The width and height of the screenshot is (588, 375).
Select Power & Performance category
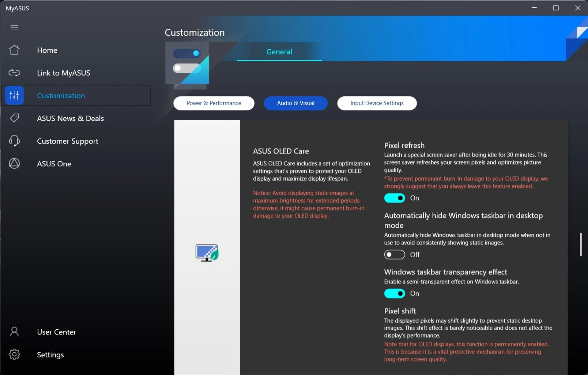[214, 103]
